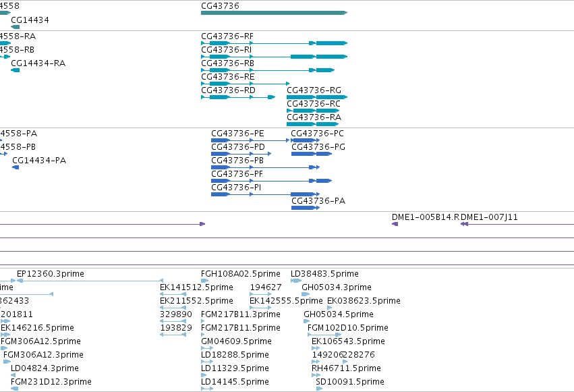
Task: Click the CG43736-RD transcript end arrow
Action: pyautogui.click(x=271, y=97)
